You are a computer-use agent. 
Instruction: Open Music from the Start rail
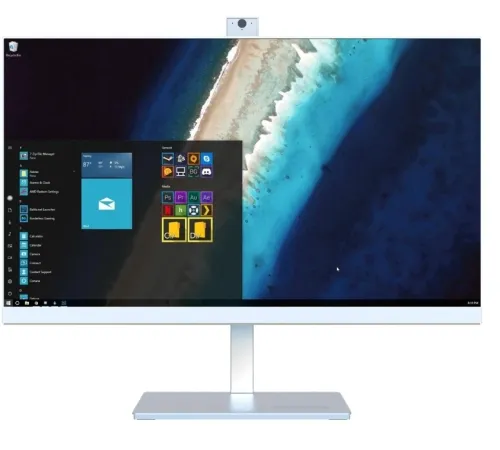(10, 234)
